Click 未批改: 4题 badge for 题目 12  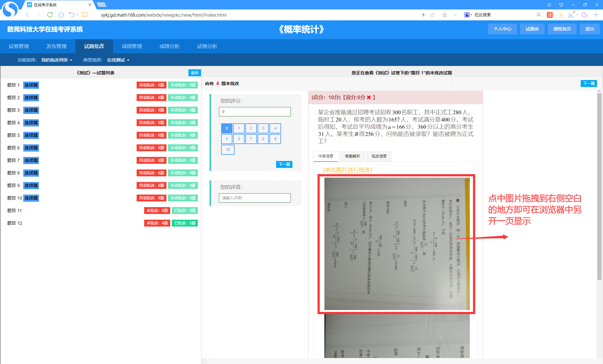pyautogui.click(x=157, y=223)
